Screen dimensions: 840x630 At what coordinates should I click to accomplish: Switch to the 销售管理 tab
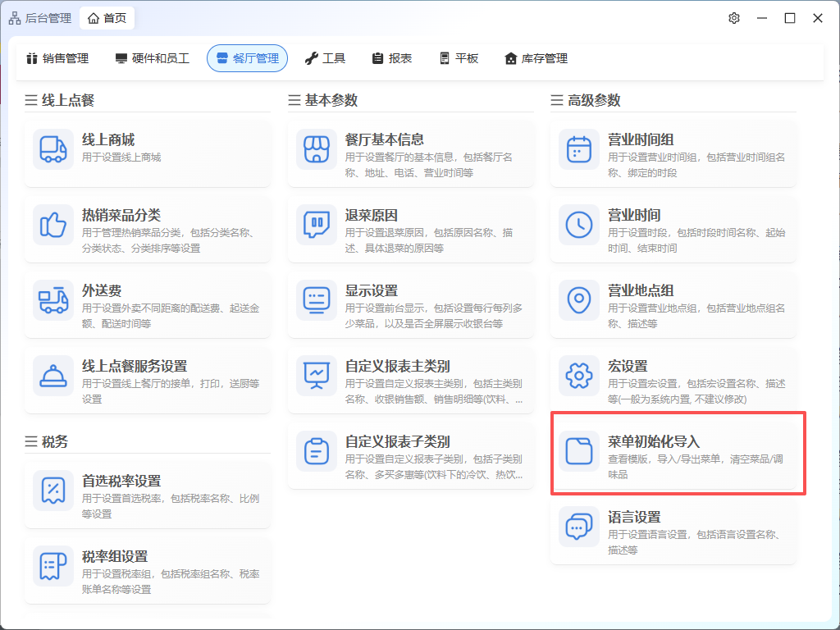[x=57, y=58]
